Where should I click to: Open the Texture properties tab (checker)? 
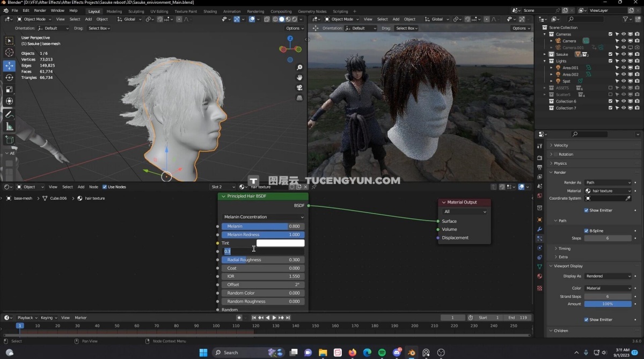539,288
